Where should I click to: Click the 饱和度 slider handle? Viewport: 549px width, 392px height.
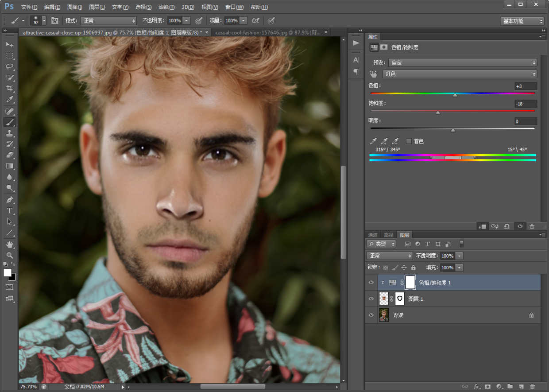[438, 113]
